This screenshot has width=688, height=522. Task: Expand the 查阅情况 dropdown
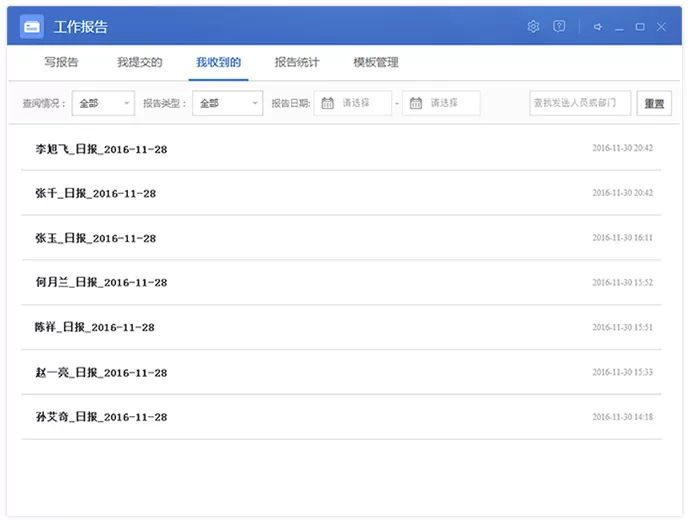coord(103,103)
